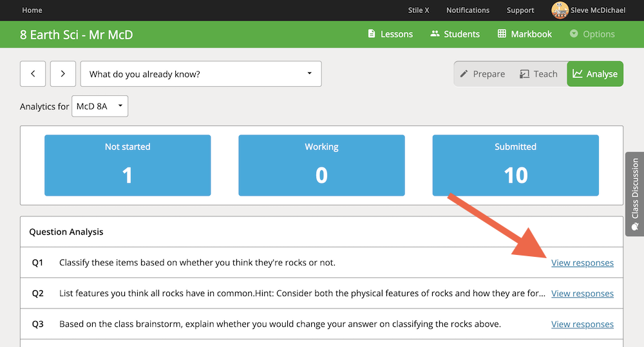The width and height of the screenshot is (644, 347).
Task: Open Stile X in top bar
Action: (418, 10)
